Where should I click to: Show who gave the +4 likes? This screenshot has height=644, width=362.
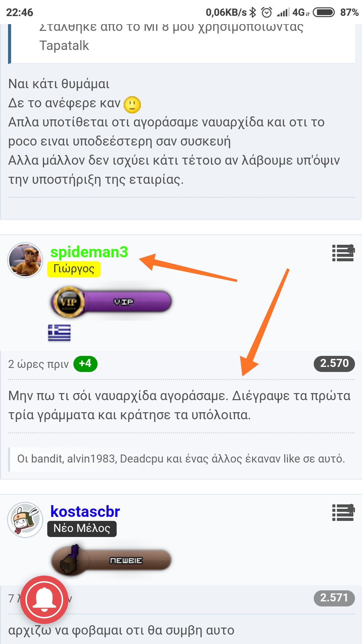(x=85, y=364)
